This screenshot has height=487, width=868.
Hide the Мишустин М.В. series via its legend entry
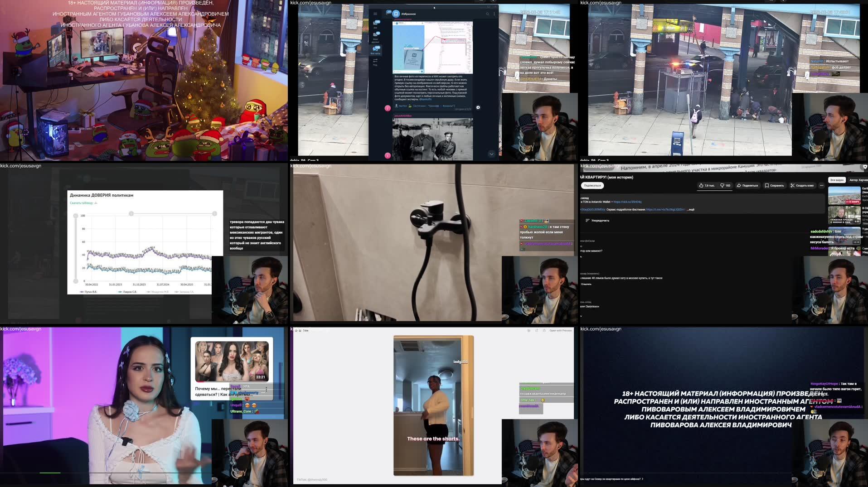(158, 292)
